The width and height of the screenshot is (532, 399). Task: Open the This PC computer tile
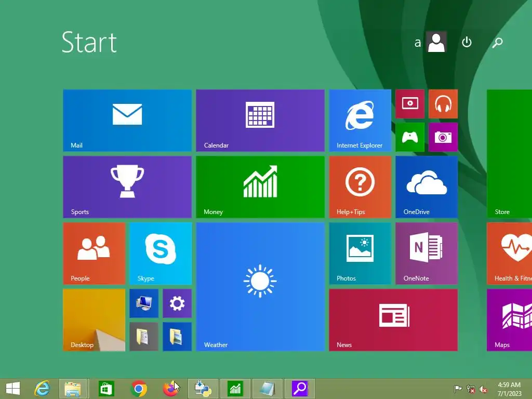coord(144,303)
